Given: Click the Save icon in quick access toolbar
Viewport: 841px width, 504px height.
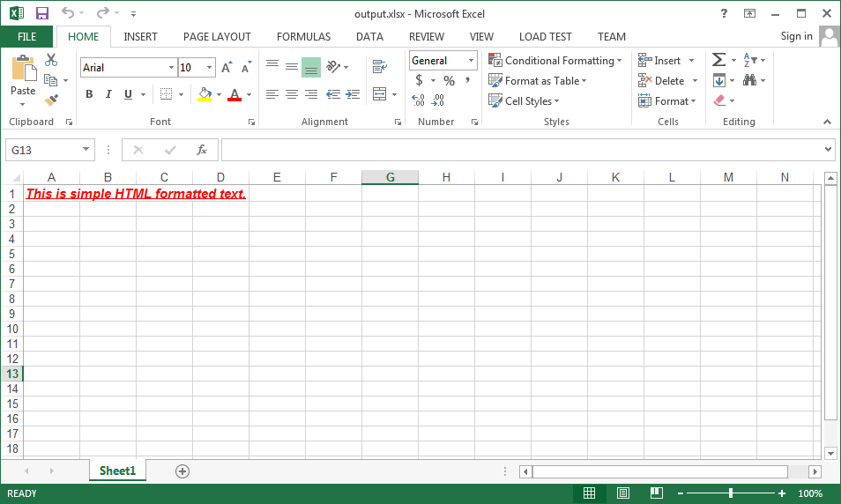Looking at the screenshot, I should click(x=41, y=13).
